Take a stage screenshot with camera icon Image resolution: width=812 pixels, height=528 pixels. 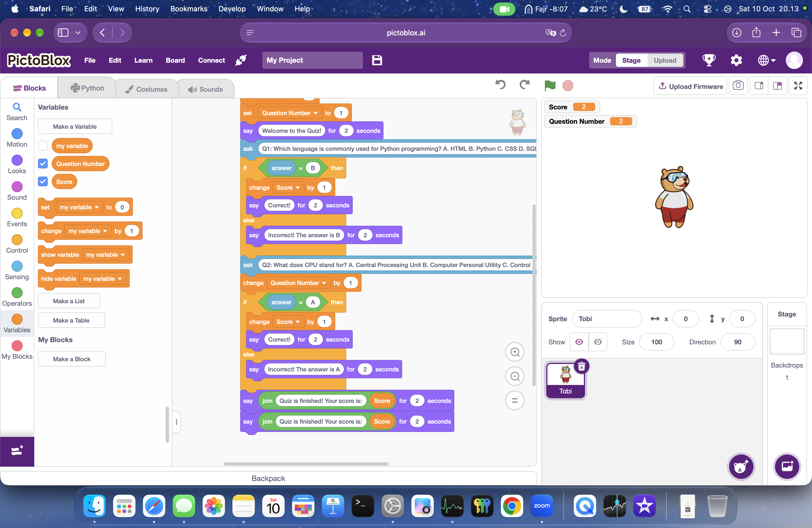(x=738, y=85)
